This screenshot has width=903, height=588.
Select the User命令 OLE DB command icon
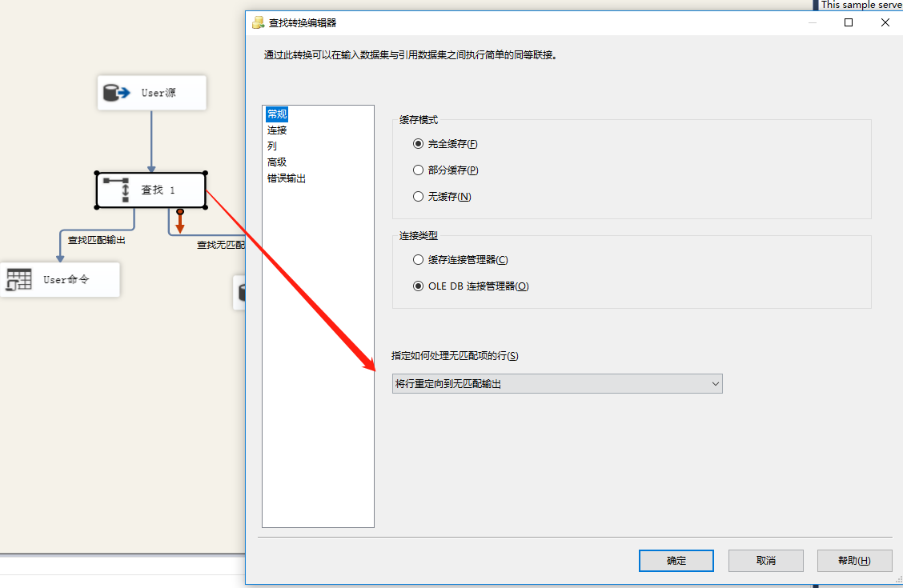[19, 280]
